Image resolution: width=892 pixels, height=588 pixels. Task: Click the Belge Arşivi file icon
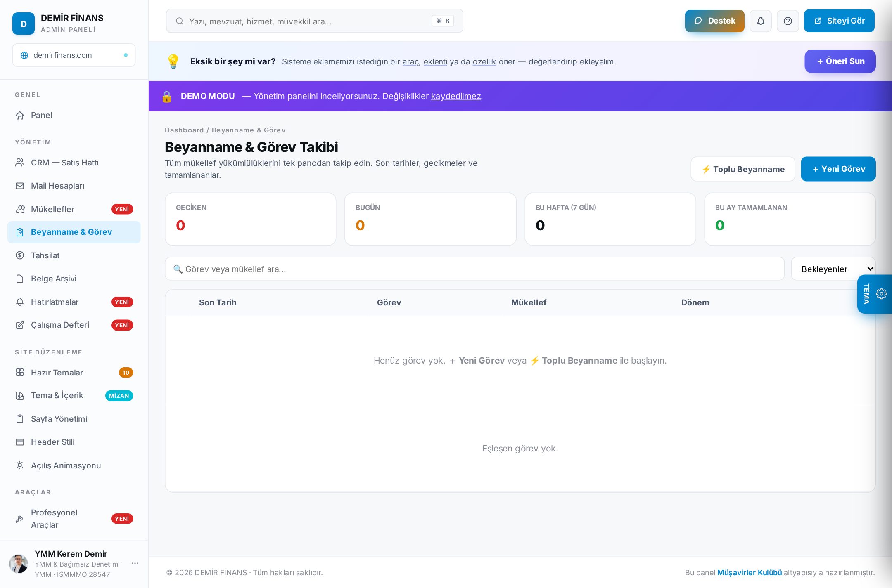[x=20, y=279]
